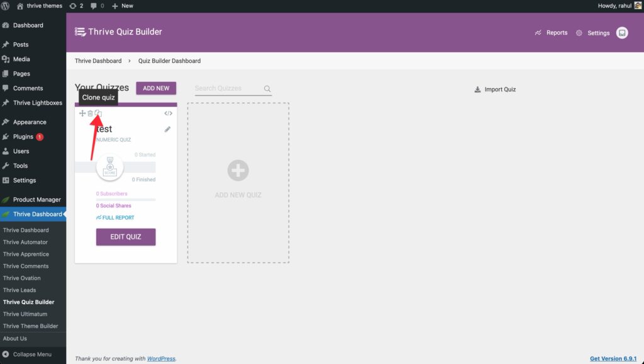Open the FULL REPORT link
This screenshot has width=644, height=364.
pos(115,218)
